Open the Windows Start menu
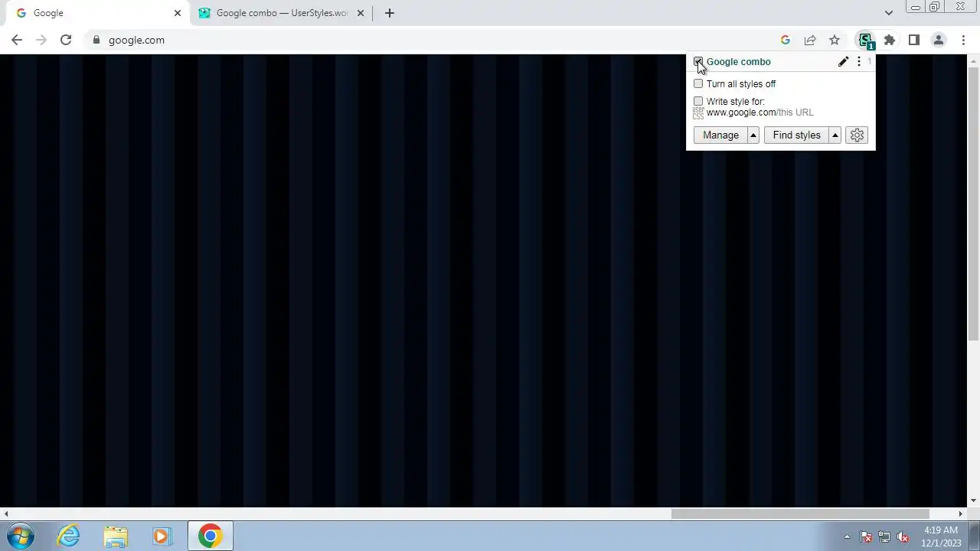This screenshot has width=980, height=551. point(20,536)
